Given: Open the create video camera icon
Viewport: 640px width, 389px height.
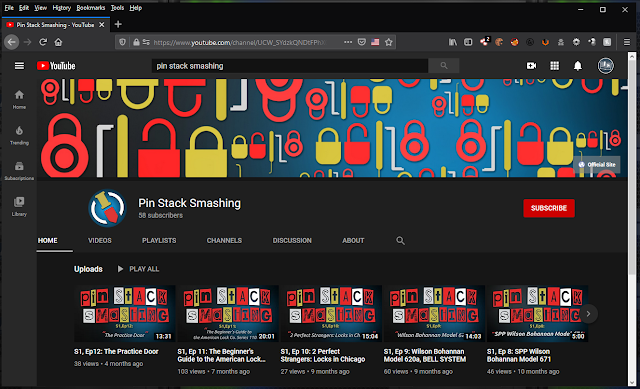Looking at the screenshot, I should tap(531, 66).
